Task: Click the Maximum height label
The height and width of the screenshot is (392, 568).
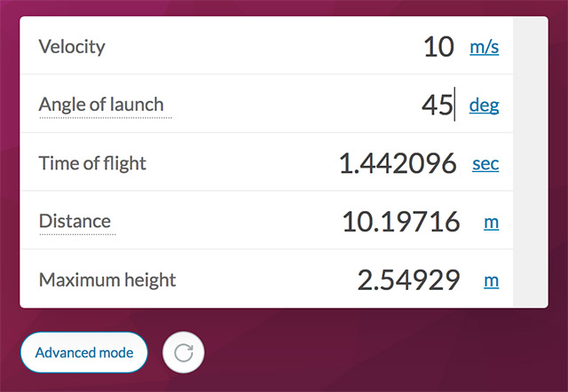Action: click(107, 279)
